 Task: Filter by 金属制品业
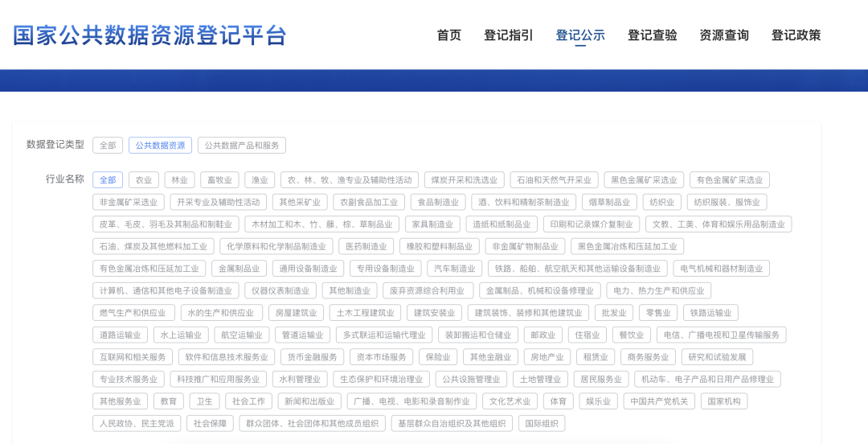[240, 269]
